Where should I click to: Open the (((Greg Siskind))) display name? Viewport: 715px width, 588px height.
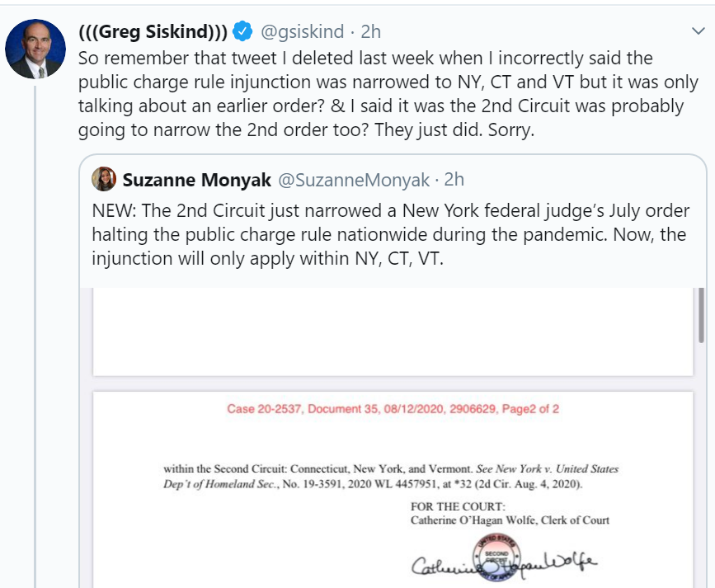[153, 31]
